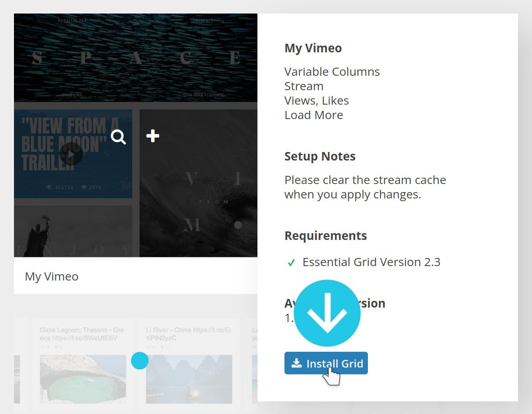532x414 pixels.
Task: Click the "Please clear the stream cache" note
Action: [365, 187]
